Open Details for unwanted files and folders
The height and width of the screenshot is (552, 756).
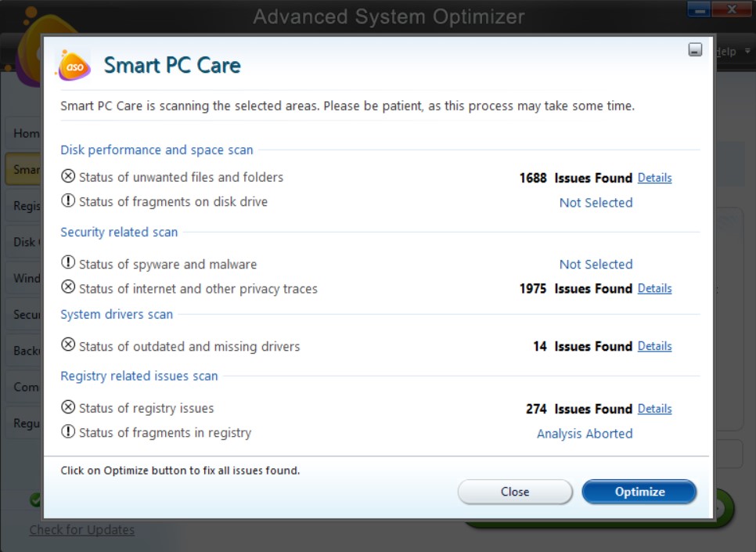coord(654,178)
